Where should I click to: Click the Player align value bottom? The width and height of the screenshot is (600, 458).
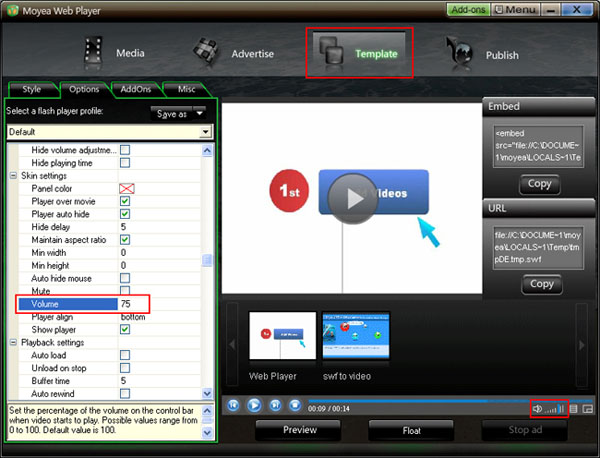pyautogui.click(x=159, y=317)
